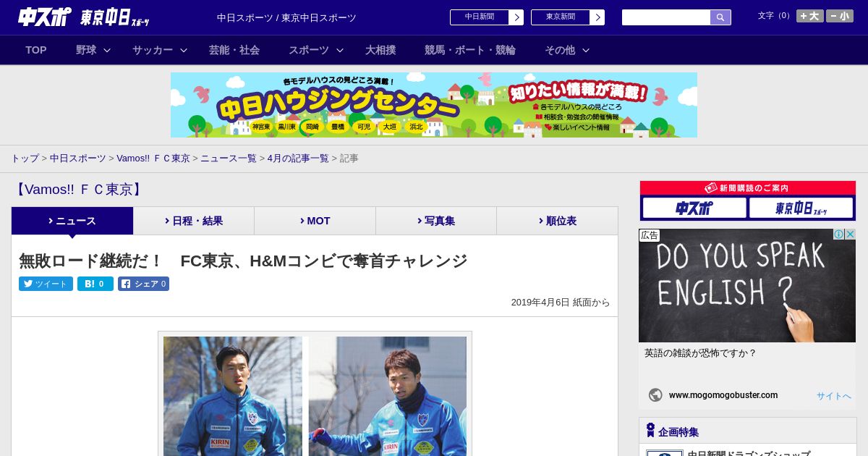The image size is (868, 456).
Task: Select the 日程・結果 tab
Action: (194, 221)
